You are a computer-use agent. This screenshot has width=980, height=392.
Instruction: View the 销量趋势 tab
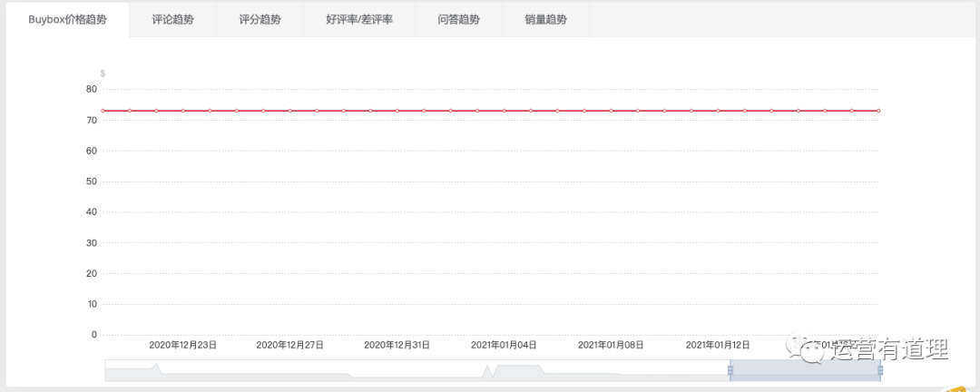pos(545,20)
